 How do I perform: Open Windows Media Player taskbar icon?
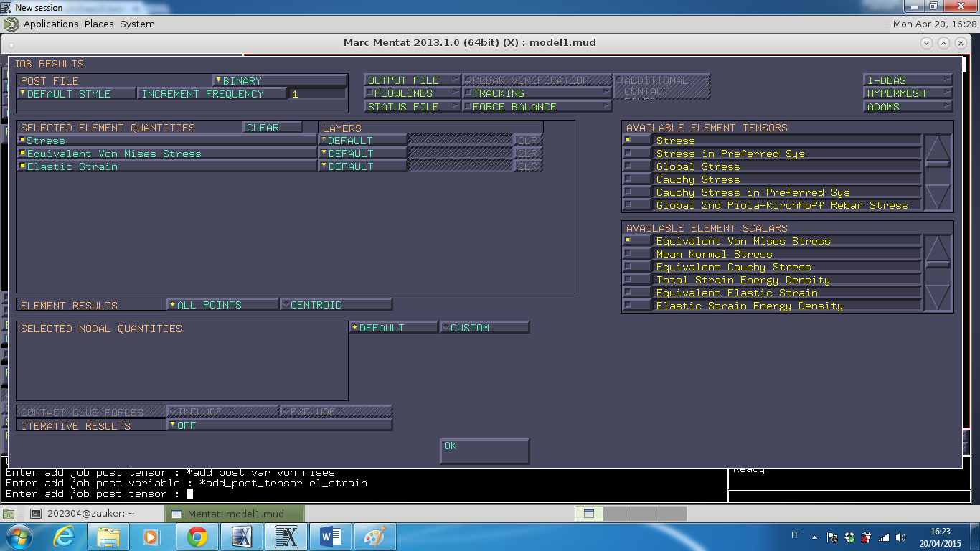point(153,537)
